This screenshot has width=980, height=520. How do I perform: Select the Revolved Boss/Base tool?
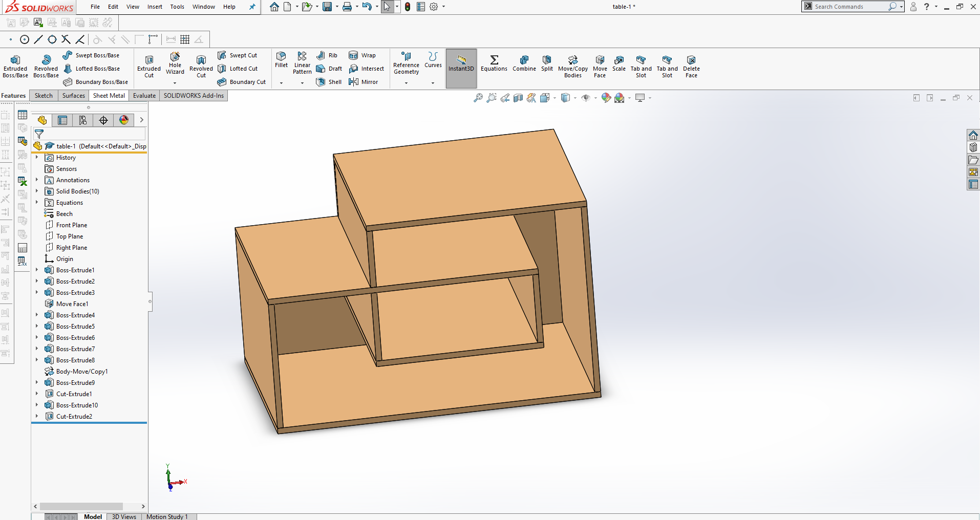(x=46, y=67)
